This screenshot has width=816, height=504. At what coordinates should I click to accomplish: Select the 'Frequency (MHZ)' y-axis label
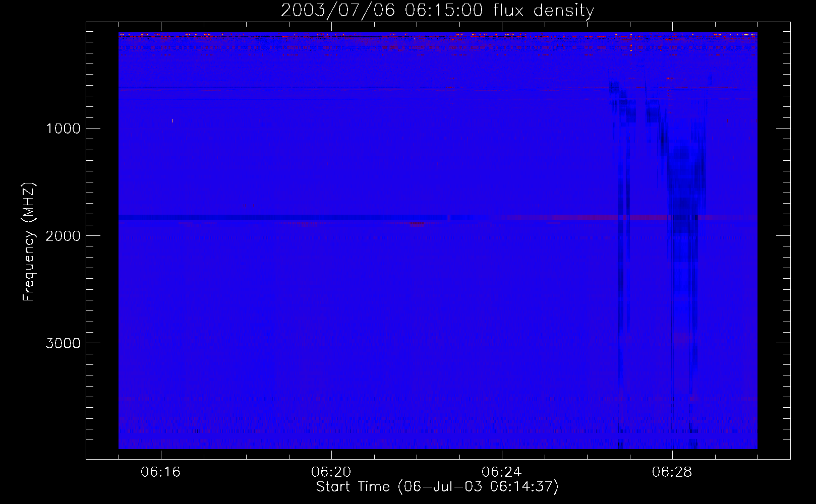click(x=28, y=242)
